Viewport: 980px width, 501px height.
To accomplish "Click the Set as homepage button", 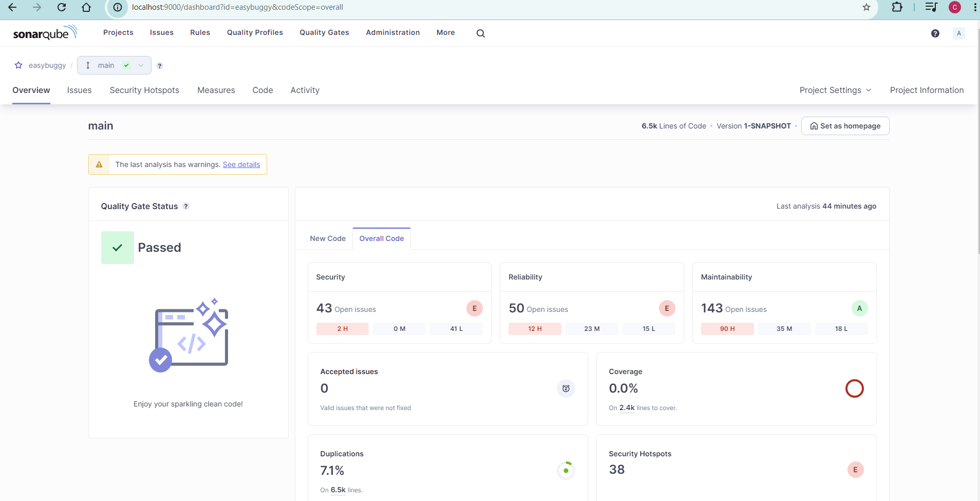I will pyautogui.click(x=845, y=126).
